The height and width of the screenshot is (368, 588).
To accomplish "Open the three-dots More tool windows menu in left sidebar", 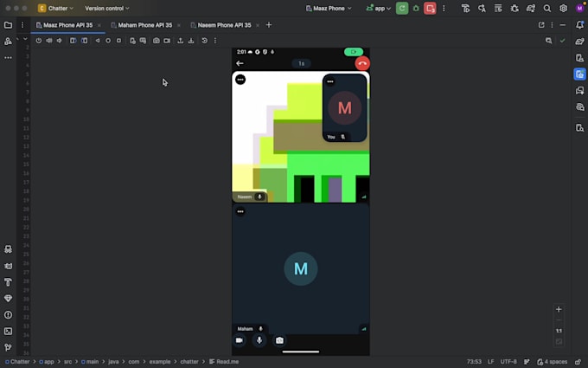I will (x=8, y=58).
